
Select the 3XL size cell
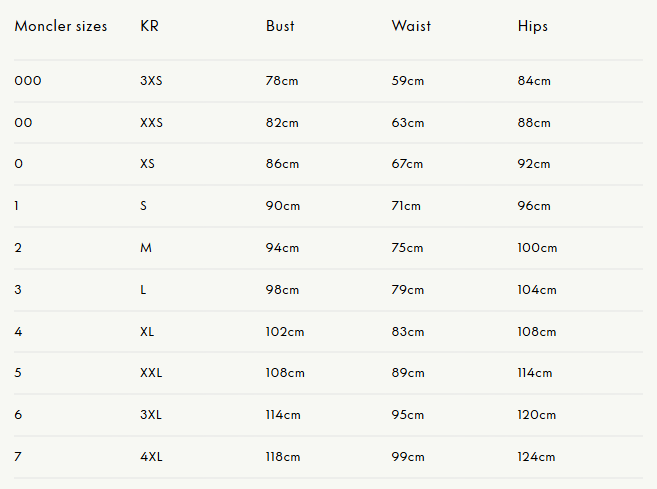coord(151,415)
